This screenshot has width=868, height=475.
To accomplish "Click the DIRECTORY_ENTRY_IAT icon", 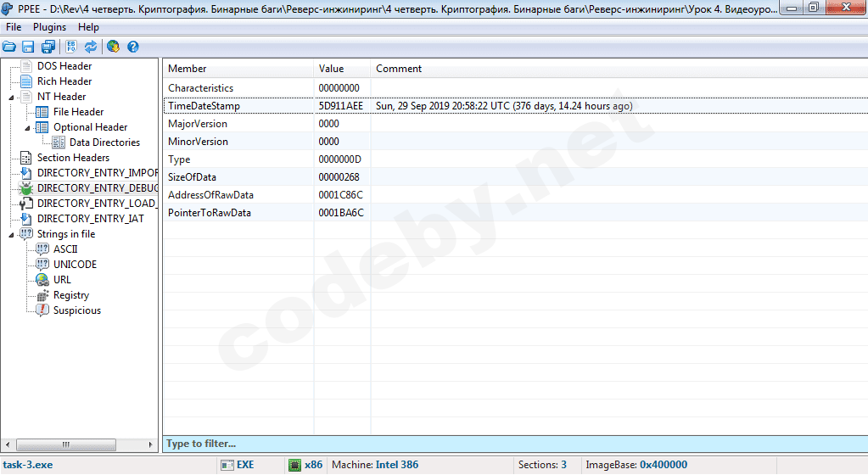I will (x=25, y=219).
